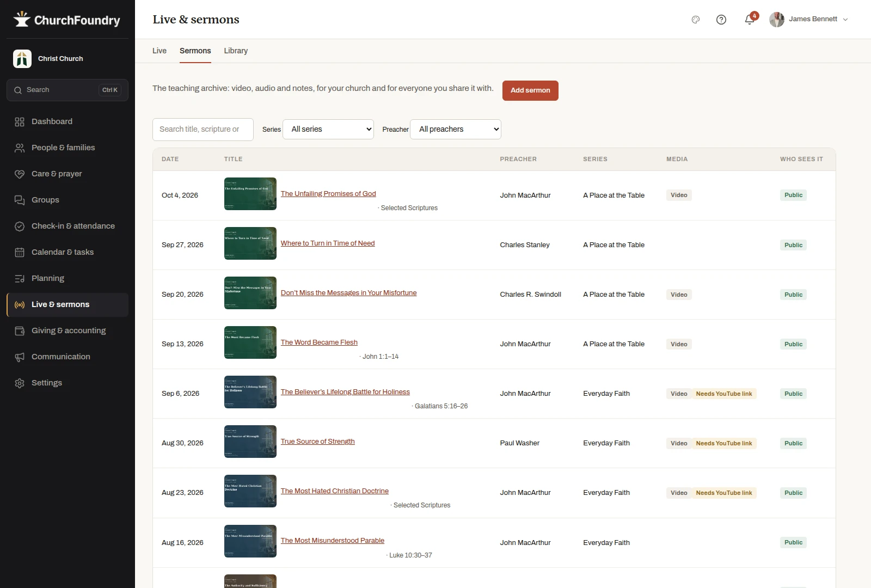Screen dimensions: 871x588
Task: Click the Planning list icon
Action: [x=20, y=279]
